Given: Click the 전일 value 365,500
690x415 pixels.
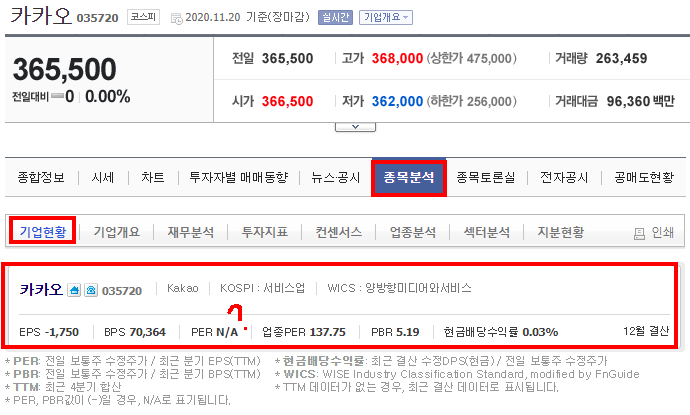Looking at the screenshot, I should tap(287, 58).
